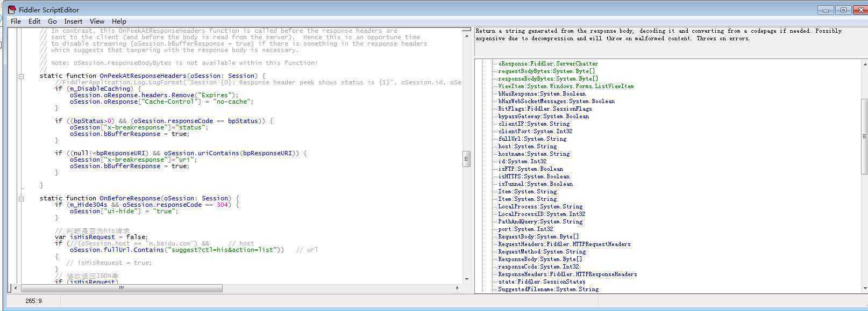Select ResponseBody:System.Byte[] tree item
The width and height of the screenshot is (868, 311).
tap(540, 259)
